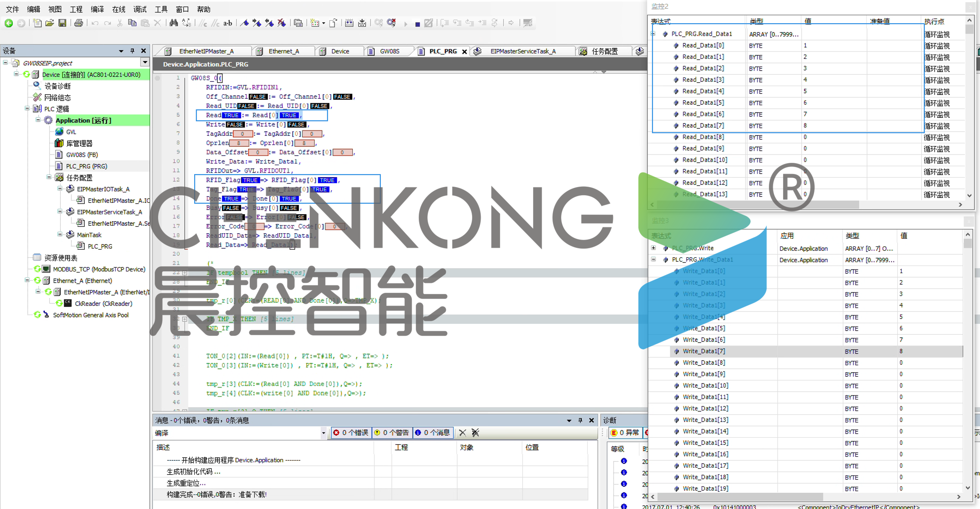Click the add object toolbar icon
This screenshot has height=509, width=980.
pyautogui.click(x=315, y=23)
